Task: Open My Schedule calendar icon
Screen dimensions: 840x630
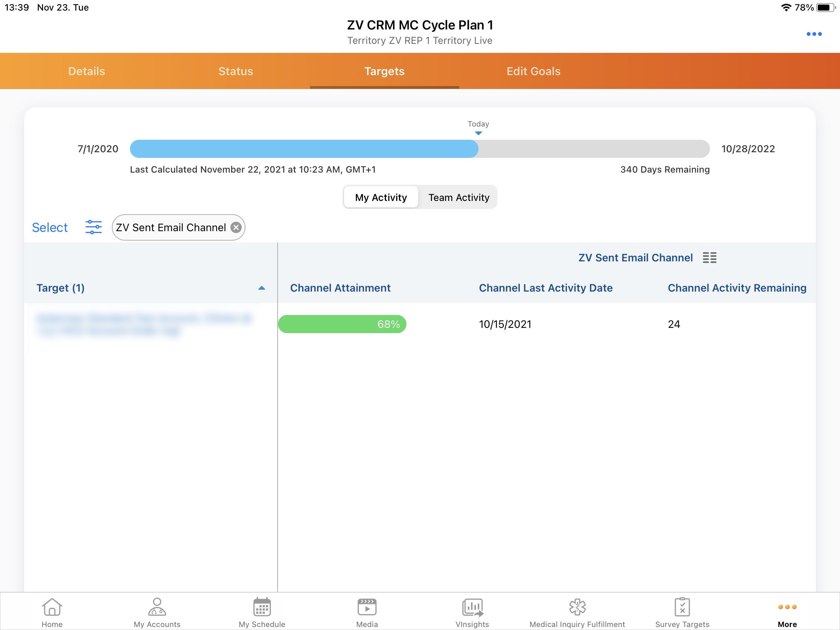Action: click(x=262, y=607)
